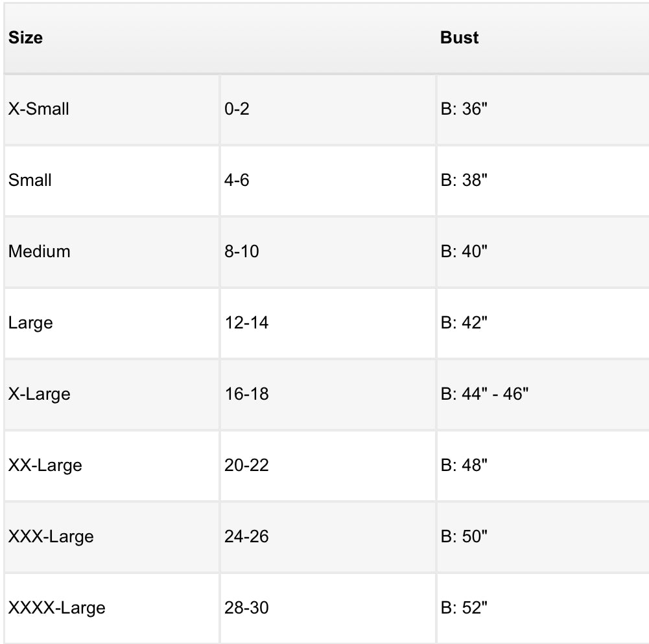This screenshot has height=644, width=649.
Task: Click the 0-2 numeric size cell
Action: (237, 109)
